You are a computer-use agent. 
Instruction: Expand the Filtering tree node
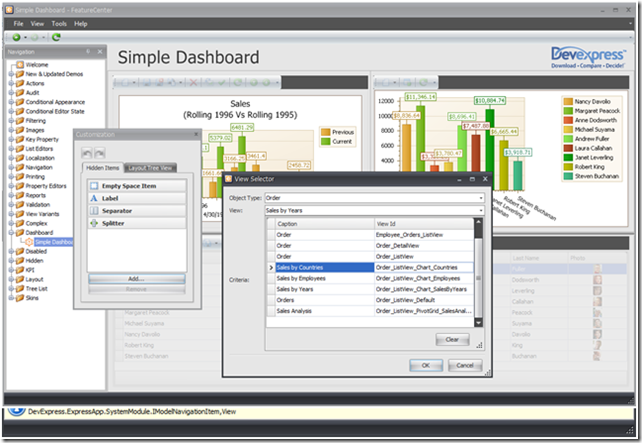pos(11,121)
